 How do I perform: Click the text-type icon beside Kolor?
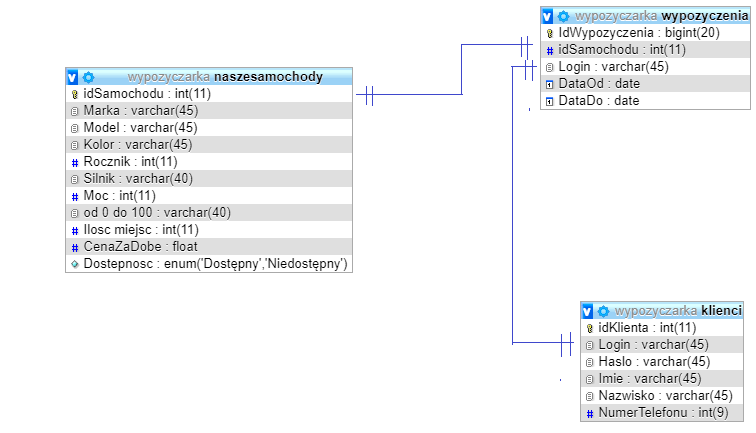click(x=74, y=145)
